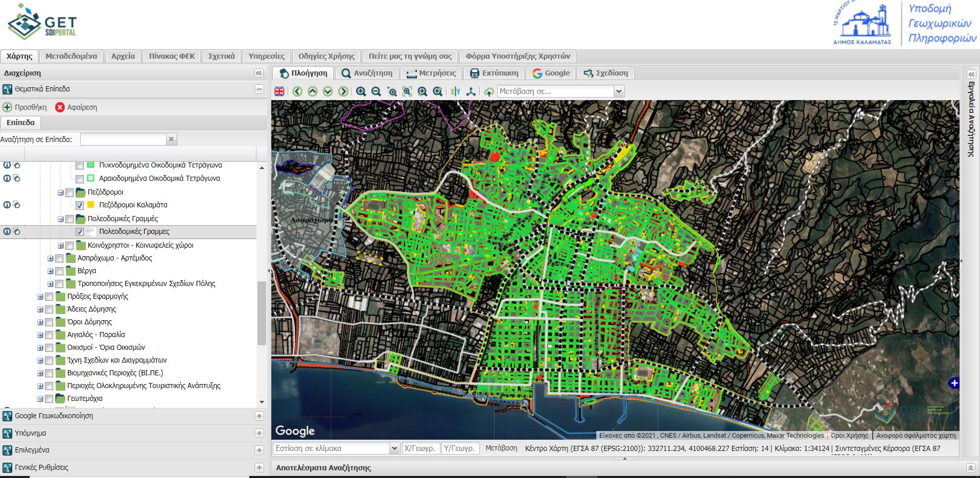980x478 pixels.
Task: Check the Άδειες Δόμησης folder checkbox
Action: [49, 309]
